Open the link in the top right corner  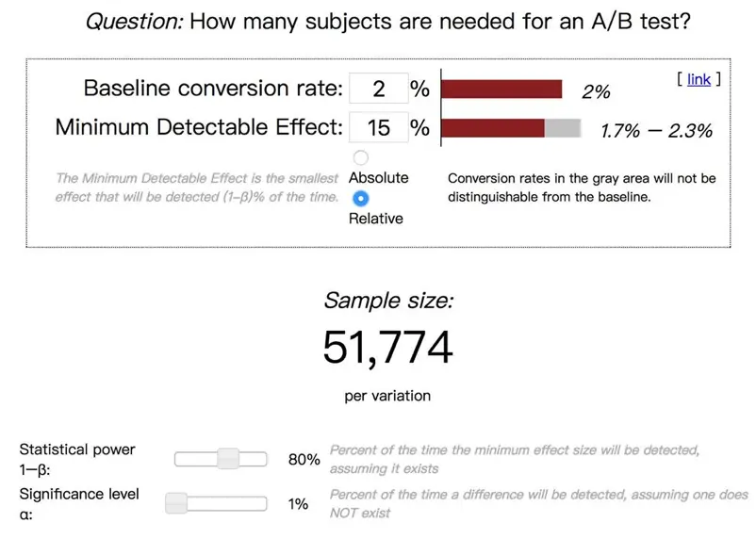point(698,79)
